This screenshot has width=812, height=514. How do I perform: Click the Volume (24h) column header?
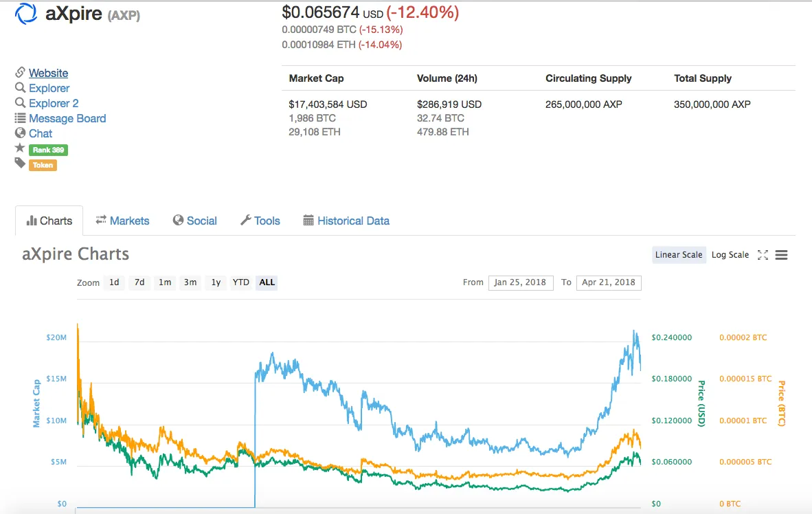(x=447, y=78)
